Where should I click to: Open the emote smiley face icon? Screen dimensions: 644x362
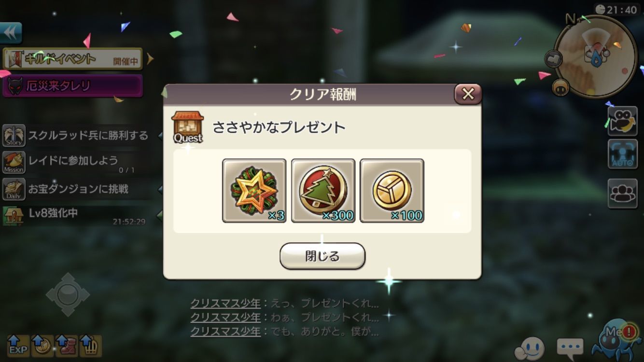point(530,348)
